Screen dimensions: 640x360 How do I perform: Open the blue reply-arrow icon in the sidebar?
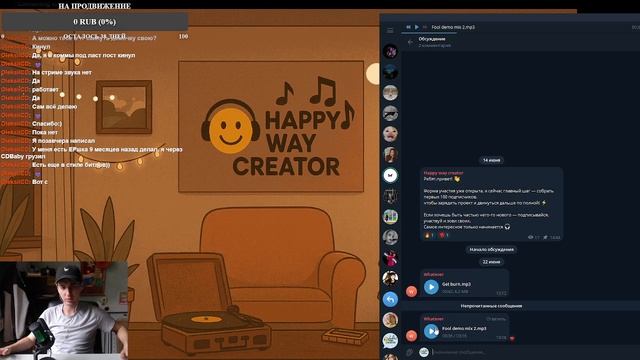[x=390, y=299]
